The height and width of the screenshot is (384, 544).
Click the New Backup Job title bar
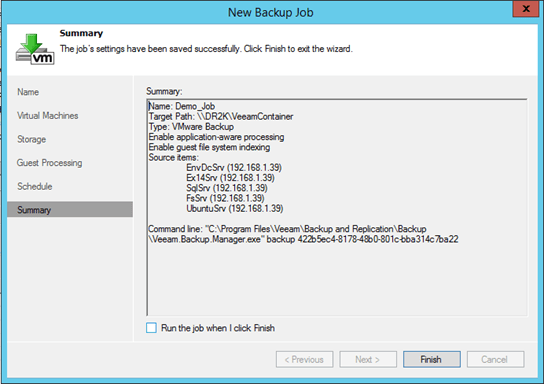(271, 12)
